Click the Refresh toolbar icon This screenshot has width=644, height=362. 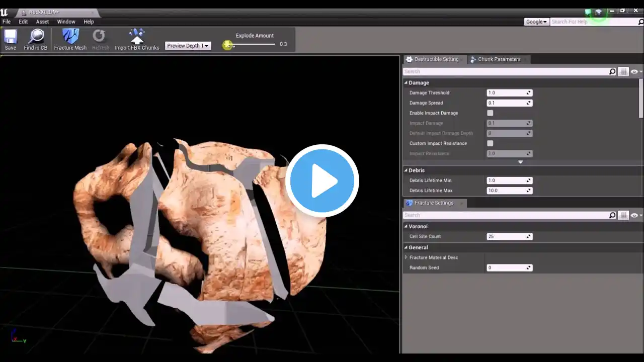100,37
